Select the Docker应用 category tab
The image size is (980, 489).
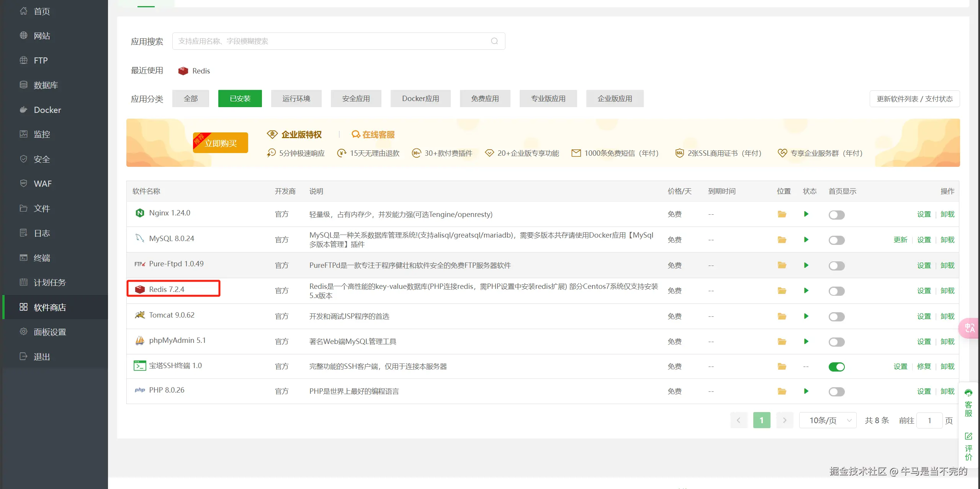pos(420,99)
